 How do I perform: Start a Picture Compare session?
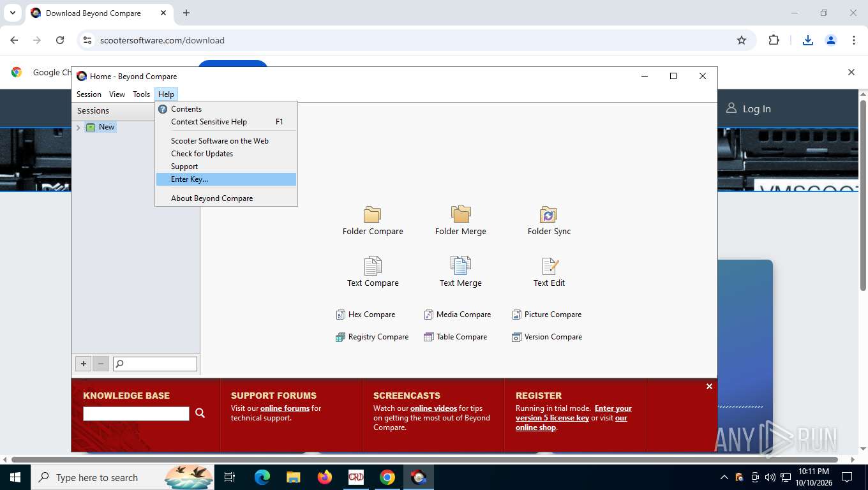[547, 315]
